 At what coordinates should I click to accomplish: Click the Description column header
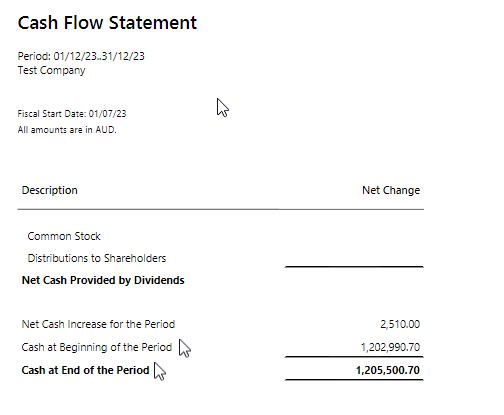[49, 190]
